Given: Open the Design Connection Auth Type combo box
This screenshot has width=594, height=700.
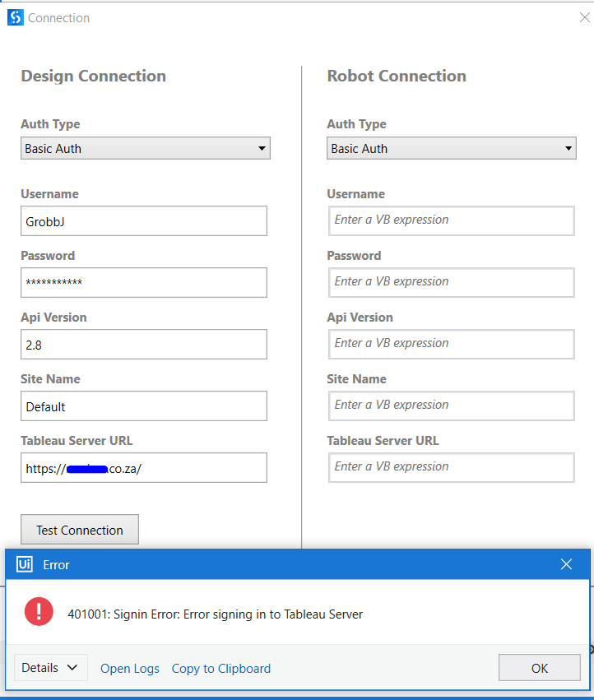Looking at the screenshot, I should (145, 148).
